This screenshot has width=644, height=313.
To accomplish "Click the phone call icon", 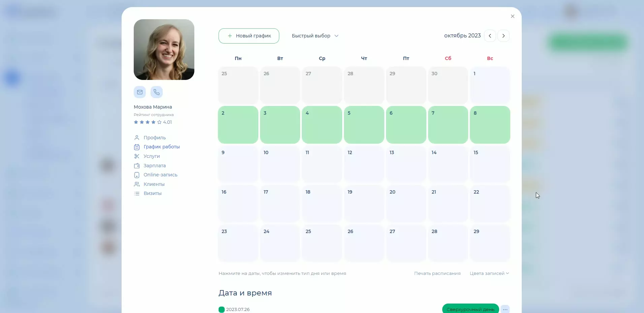I will [x=157, y=92].
